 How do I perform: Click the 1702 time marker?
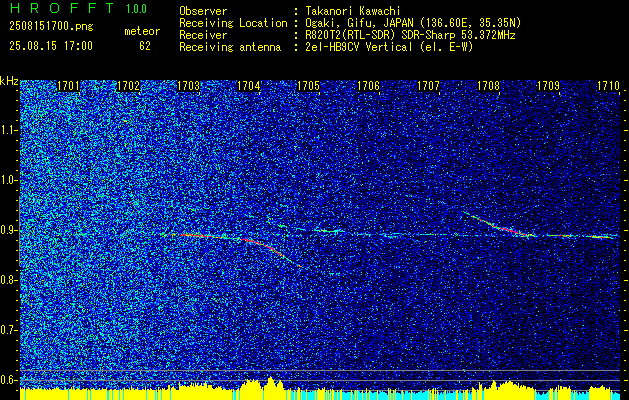[128, 86]
